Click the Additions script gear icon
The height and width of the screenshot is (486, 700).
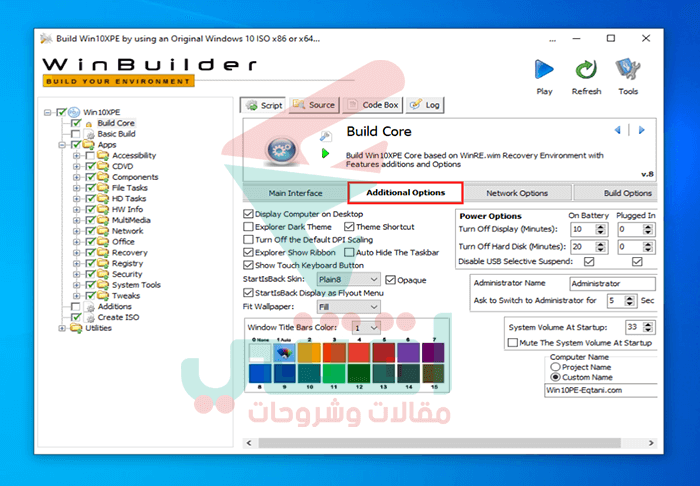pyautogui.click(x=90, y=307)
